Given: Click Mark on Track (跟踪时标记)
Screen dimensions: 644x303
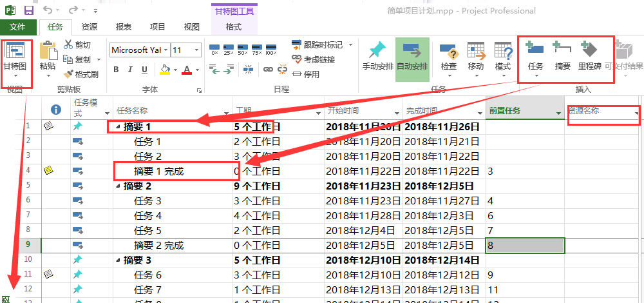Looking at the screenshot, I should tap(317, 44).
